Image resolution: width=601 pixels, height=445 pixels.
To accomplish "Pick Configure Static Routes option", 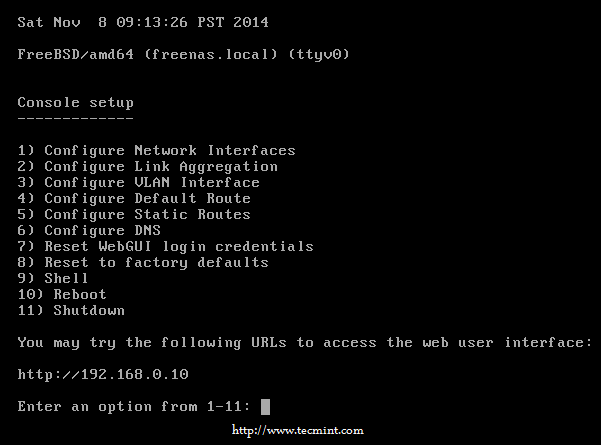I will coord(135,214).
